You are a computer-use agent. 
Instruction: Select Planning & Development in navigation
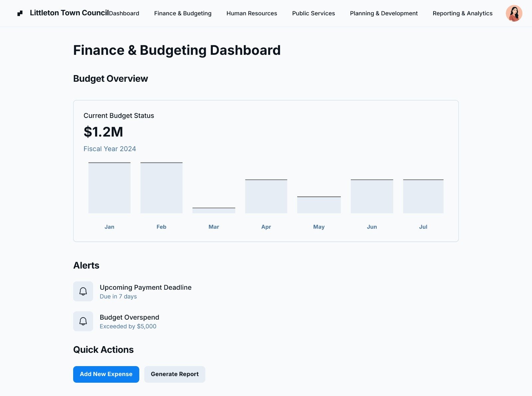point(384,13)
